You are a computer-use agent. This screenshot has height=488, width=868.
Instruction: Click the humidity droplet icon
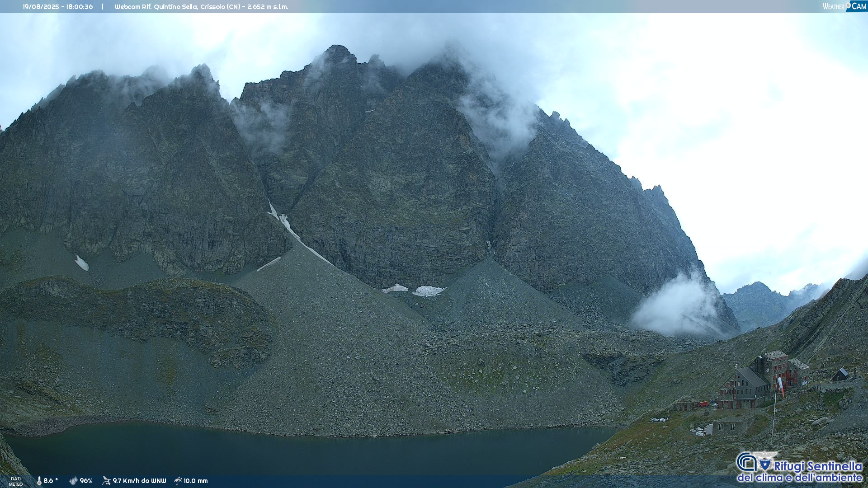tap(73, 481)
